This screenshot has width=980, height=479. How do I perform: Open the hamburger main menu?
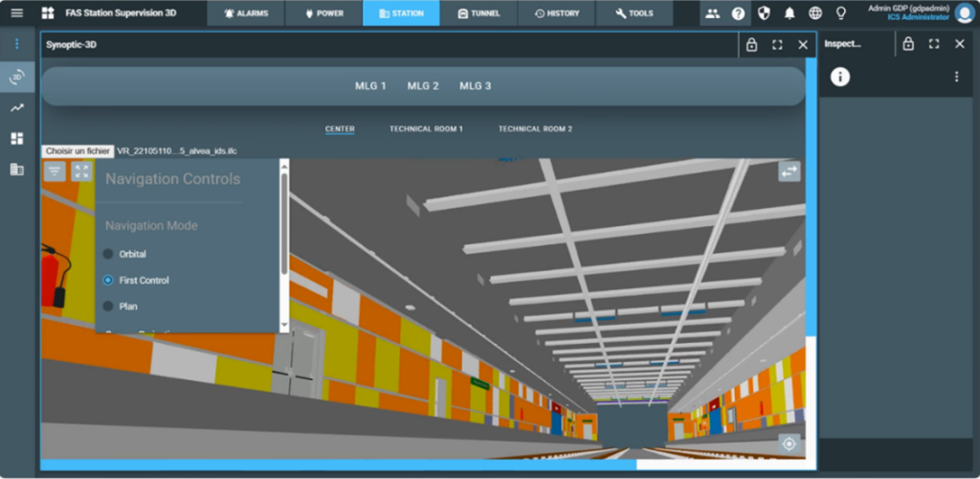tap(16, 13)
